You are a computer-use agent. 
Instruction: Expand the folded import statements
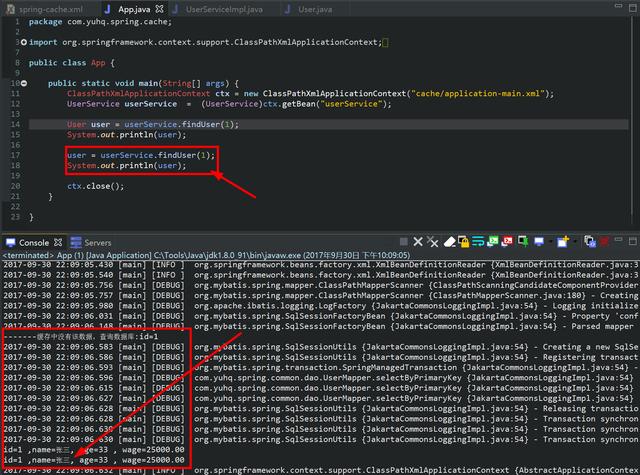(24, 42)
